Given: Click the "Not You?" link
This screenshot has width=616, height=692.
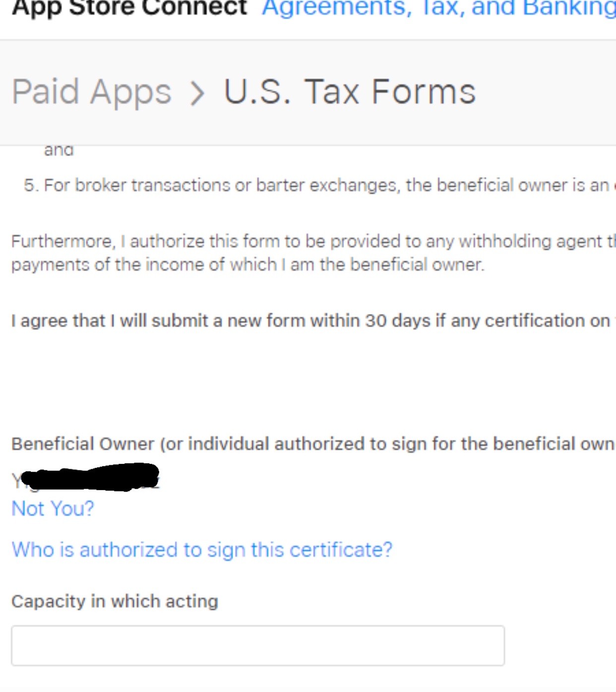Looking at the screenshot, I should pos(53,508).
